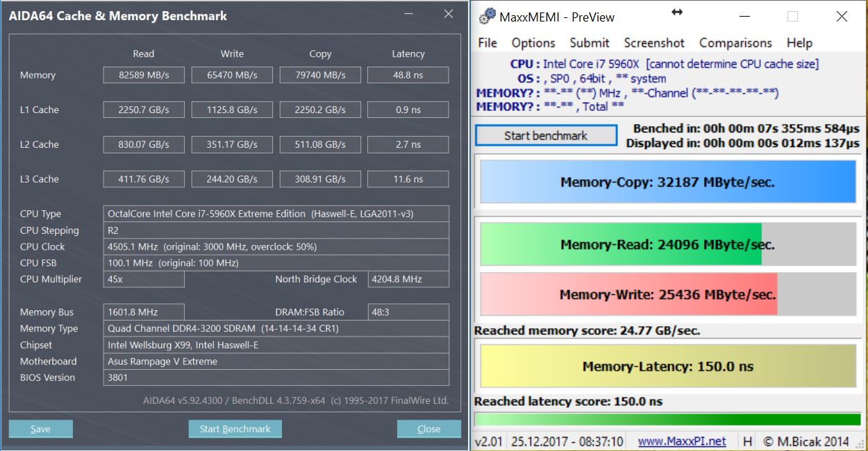Click the Motherboard field Asus Rampage V Extreme
868x451 pixels.
click(x=276, y=361)
